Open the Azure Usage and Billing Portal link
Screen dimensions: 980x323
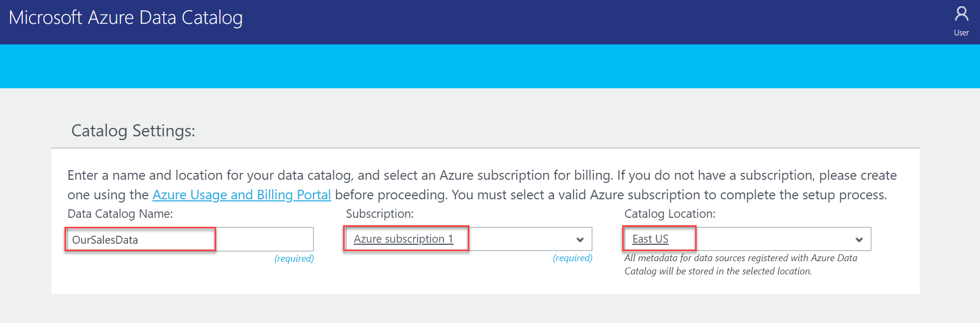click(242, 195)
